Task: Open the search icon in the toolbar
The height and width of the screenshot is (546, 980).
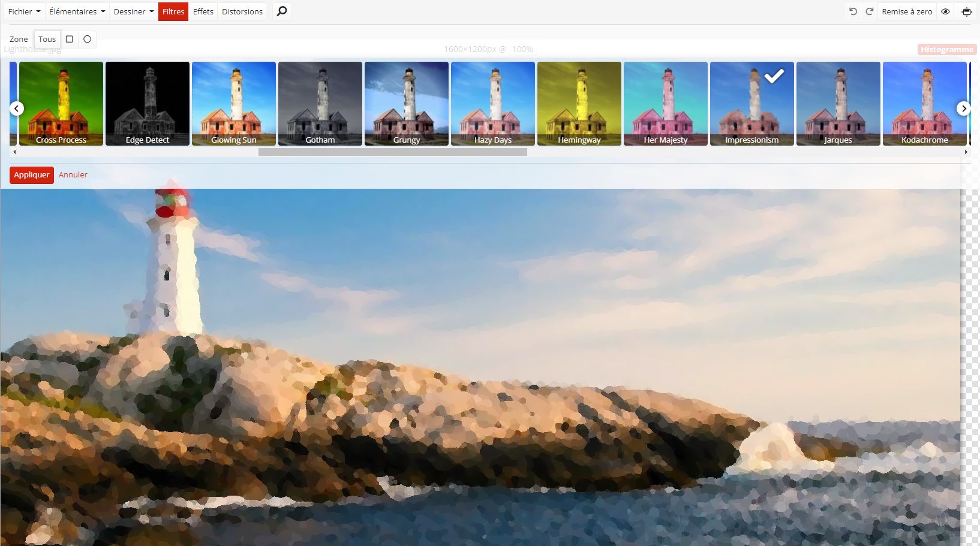Action: tap(281, 11)
